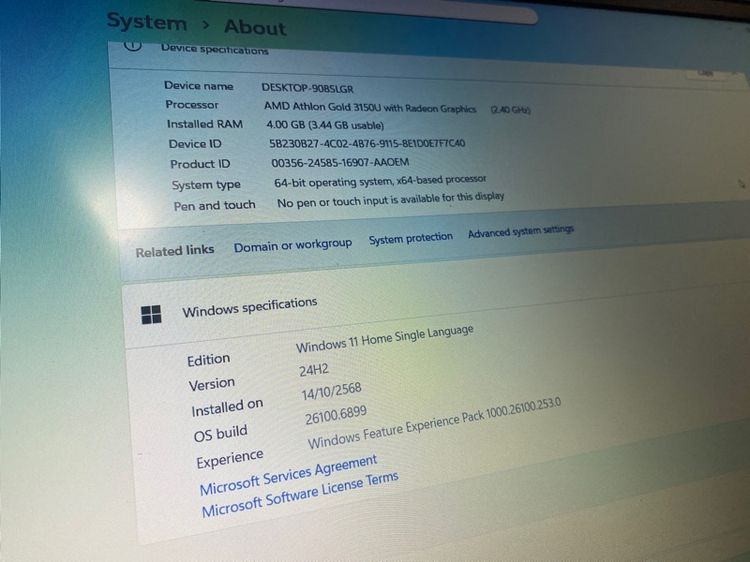The image size is (750, 562).
Task: Select device name DESKTOP-908SLGR
Action: pos(307,88)
